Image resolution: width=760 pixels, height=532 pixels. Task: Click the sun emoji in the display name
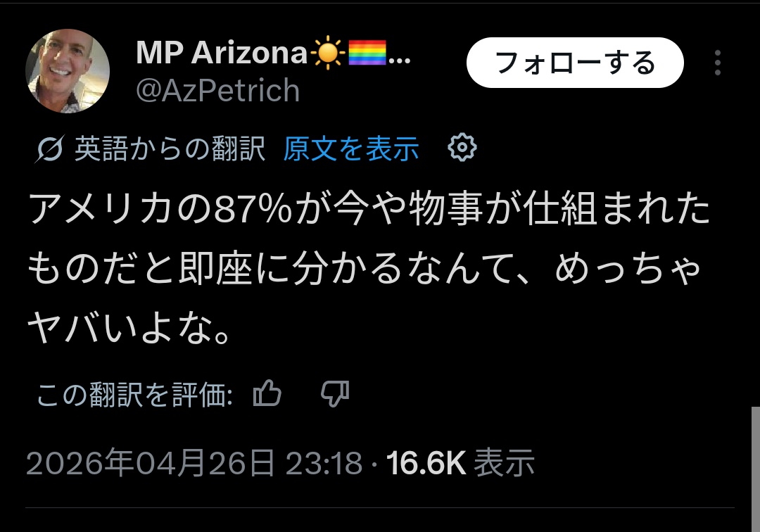(328, 52)
